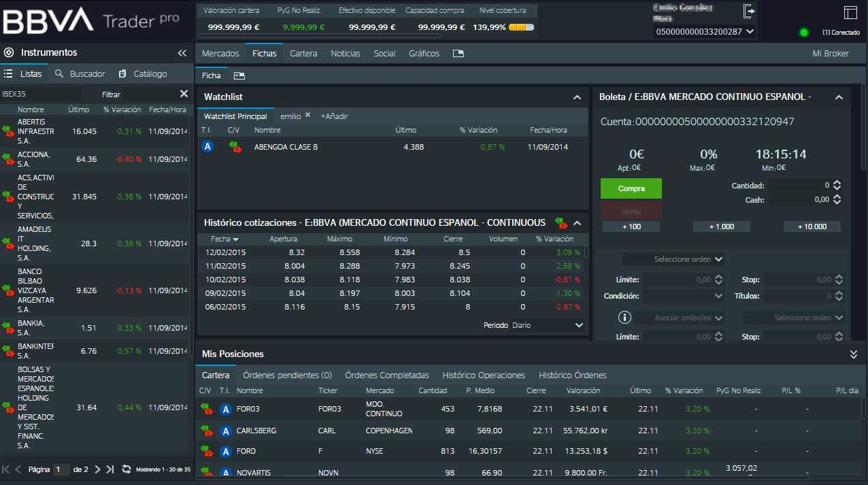868x485 pixels.
Task: Click buy/sell icon for AMADEUS IT HOLDING
Action: pos(8,244)
